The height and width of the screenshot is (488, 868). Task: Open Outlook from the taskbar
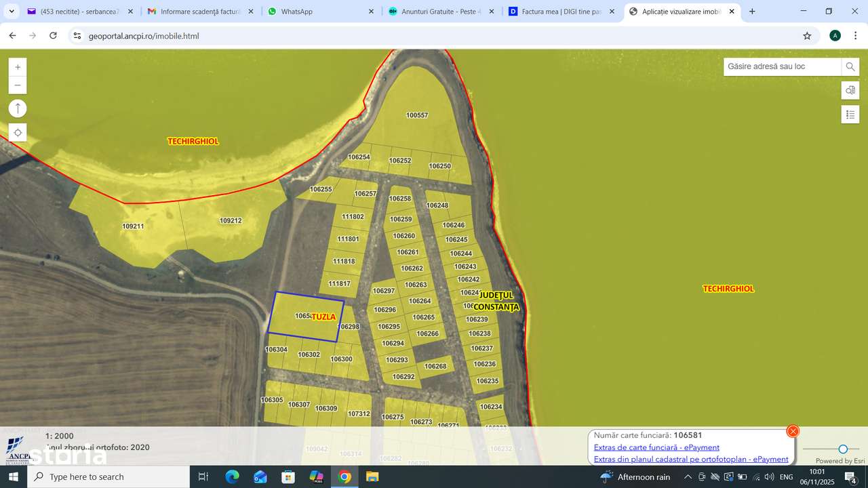(x=260, y=476)
